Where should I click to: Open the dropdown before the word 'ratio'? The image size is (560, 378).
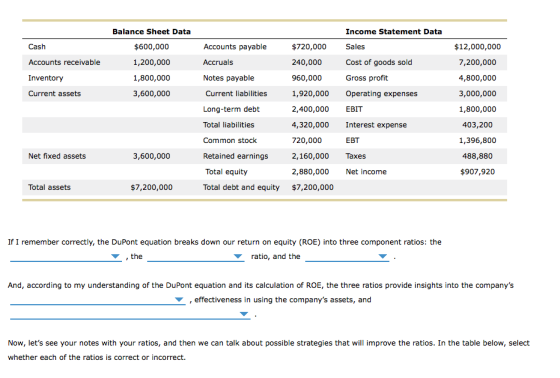[196, 257]
